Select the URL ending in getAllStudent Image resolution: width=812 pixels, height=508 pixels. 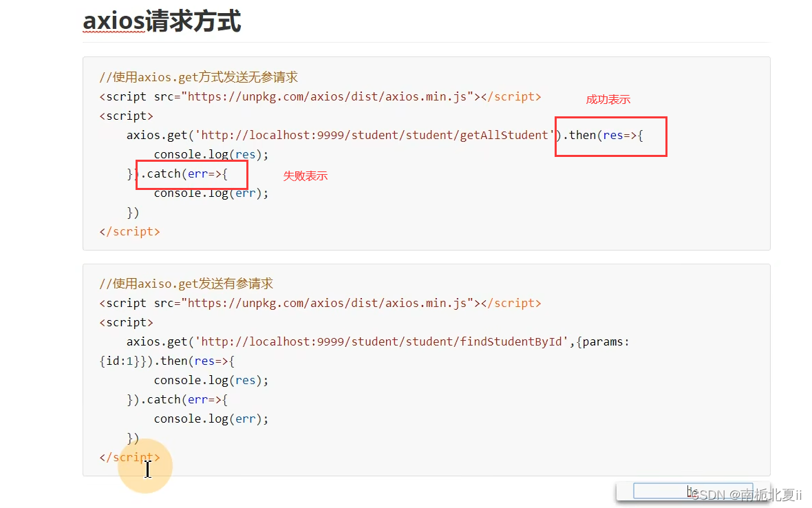pos(375,136)
